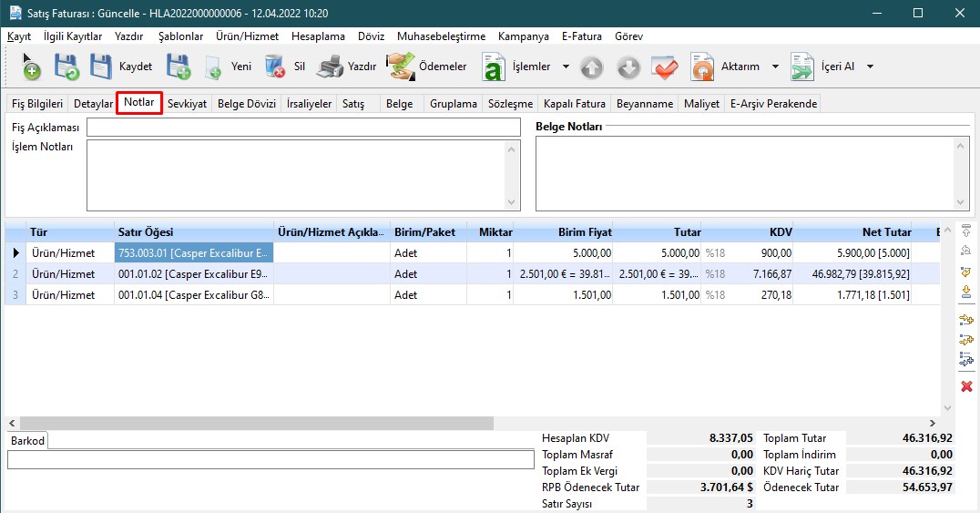Screen dimensions: 980x513
Task: Open the İlgili Kayıtlar menu
Action: tap(73, 36)
